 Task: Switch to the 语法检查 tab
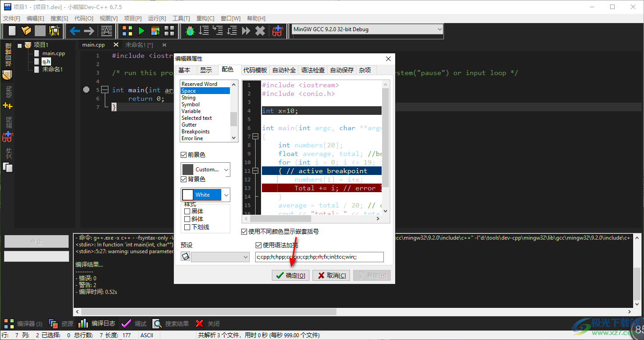click(x=313, y=70)
